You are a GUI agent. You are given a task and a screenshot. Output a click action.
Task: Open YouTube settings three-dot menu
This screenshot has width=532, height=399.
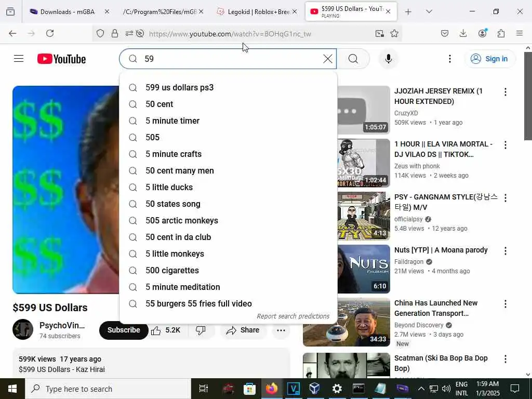[x=449, y=59]
